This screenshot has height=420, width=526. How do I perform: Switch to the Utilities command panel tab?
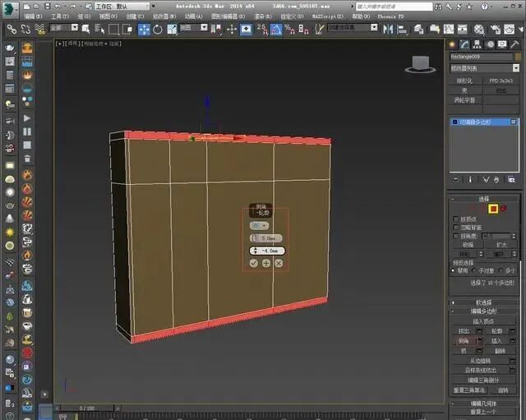(514, 44)
